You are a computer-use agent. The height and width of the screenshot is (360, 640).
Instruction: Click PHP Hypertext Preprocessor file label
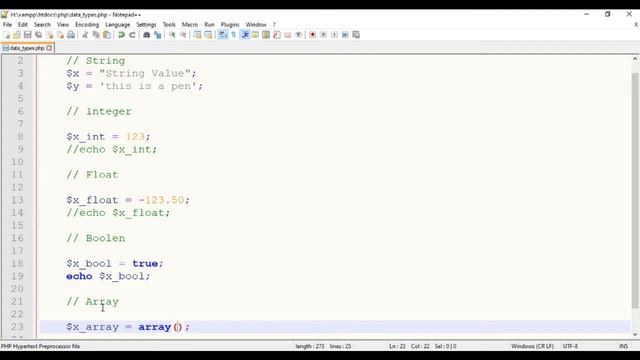coord(40,346)
